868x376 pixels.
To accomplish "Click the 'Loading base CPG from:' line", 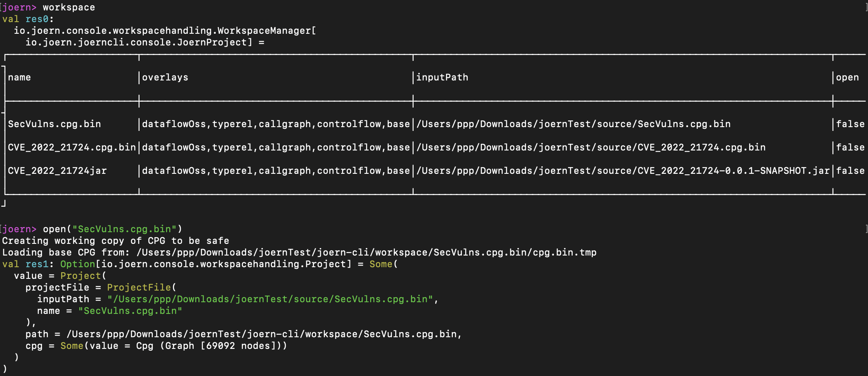I will (x=299, y=253).
